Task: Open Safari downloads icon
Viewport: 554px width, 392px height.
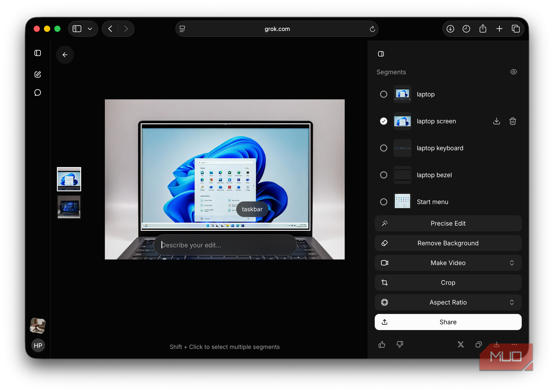Action: click(450, 29)
